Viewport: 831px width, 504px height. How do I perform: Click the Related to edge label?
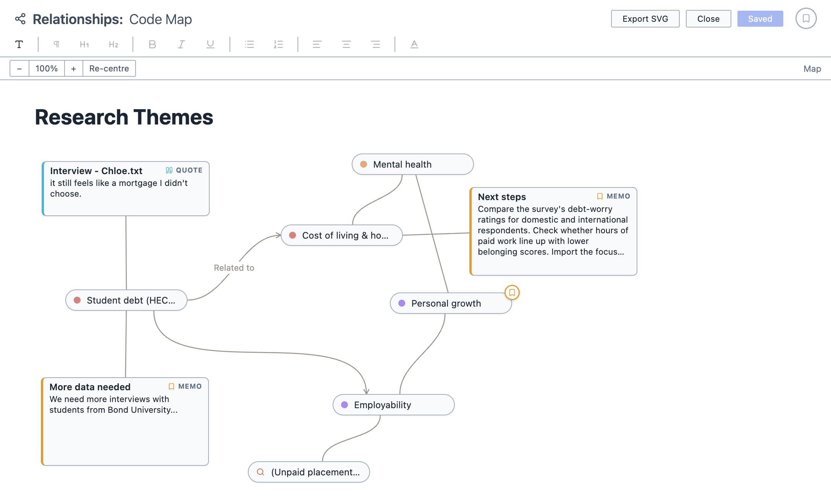click(234, 268)
